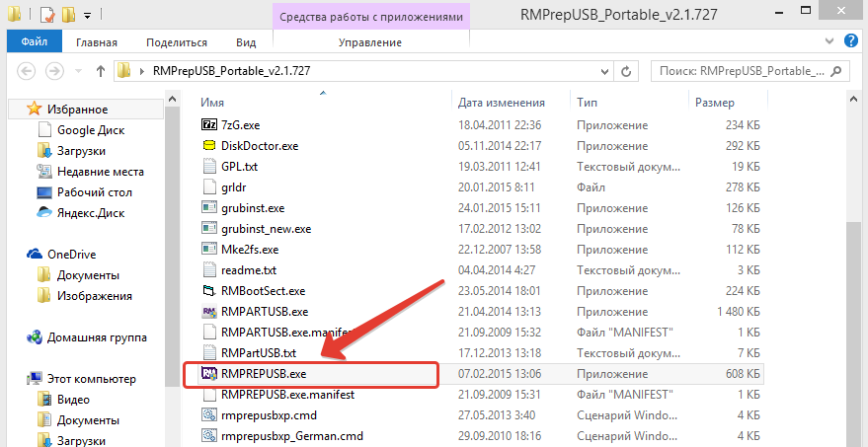Select the DiskDoctor.exe file name

pos(260,146)
